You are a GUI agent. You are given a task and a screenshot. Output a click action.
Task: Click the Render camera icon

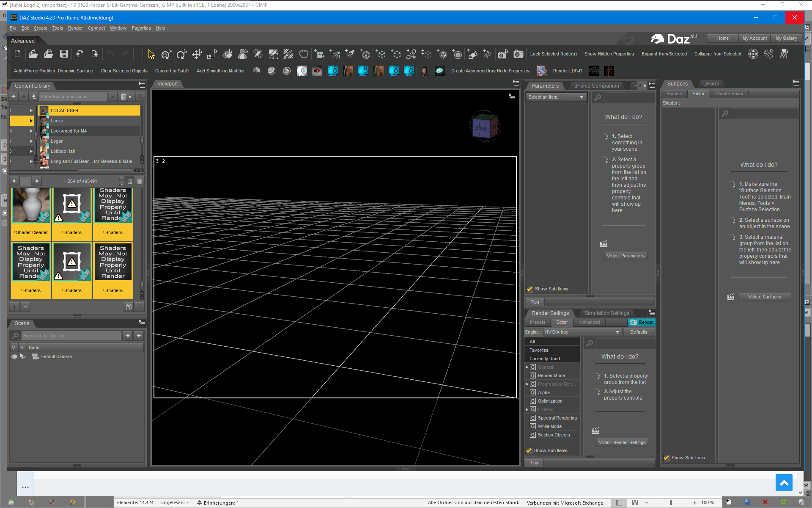tap(518, 54)
